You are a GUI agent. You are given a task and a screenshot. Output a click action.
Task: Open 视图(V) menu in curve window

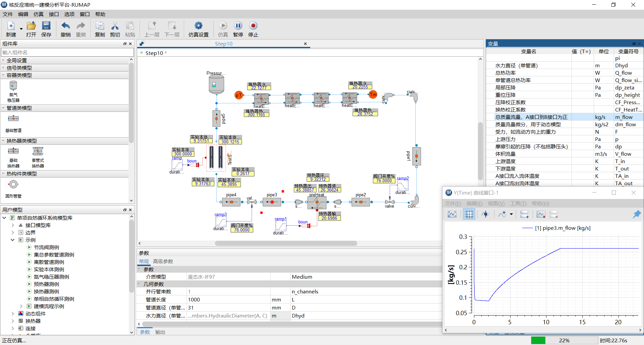[x=496, y=203]
